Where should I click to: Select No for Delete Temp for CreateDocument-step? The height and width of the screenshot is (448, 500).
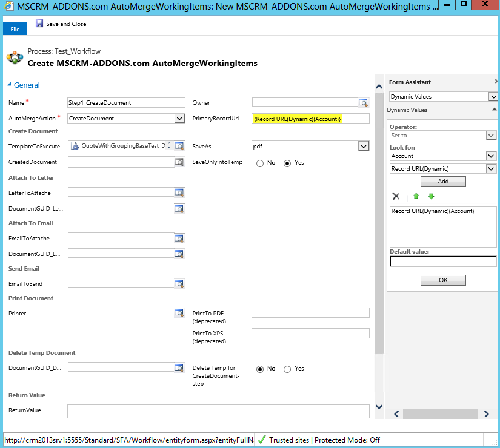pyautogui.click(x=260, y=369)
